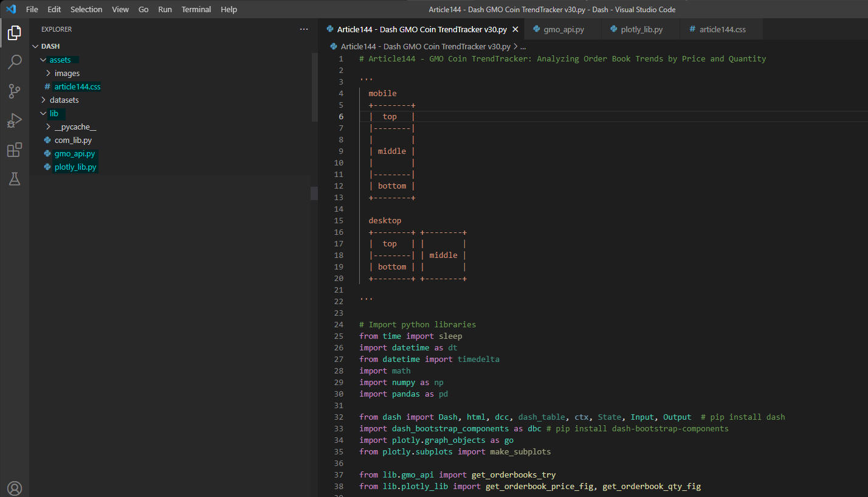The width and height of the screenshot is (868, 497).
Task: Switch to the plotly_lib.py tab
Action: pyautogui.click(x=641, y=29)
